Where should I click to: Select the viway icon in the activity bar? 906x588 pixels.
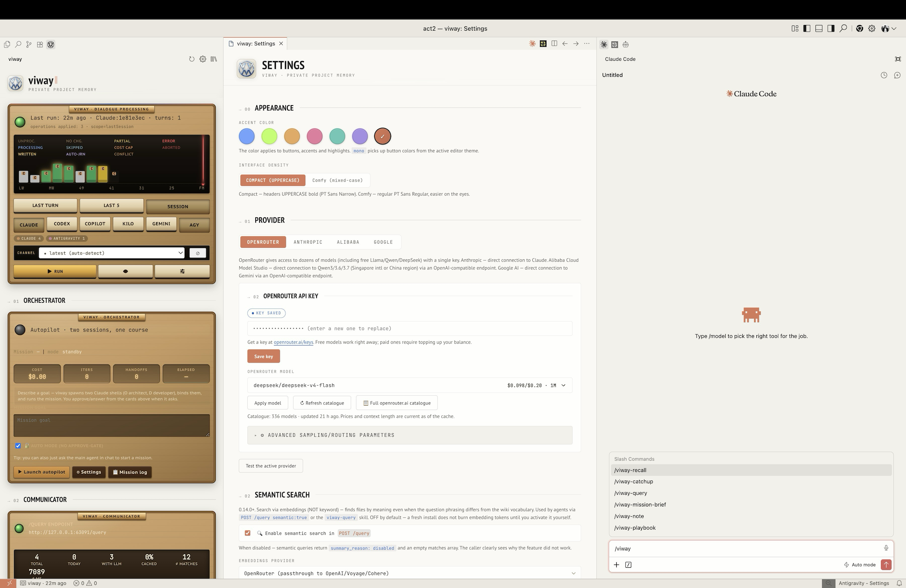51,44
